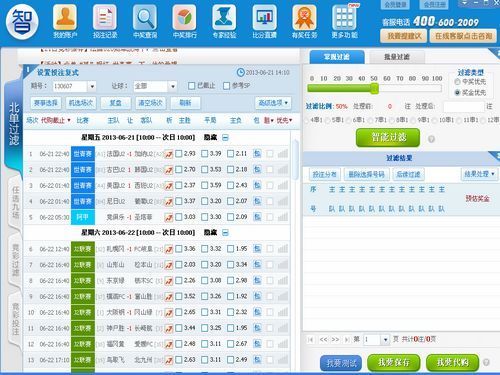500x375 pixels.
Task: Click the 我要保存 button
Action: click(x=394, y=362)
